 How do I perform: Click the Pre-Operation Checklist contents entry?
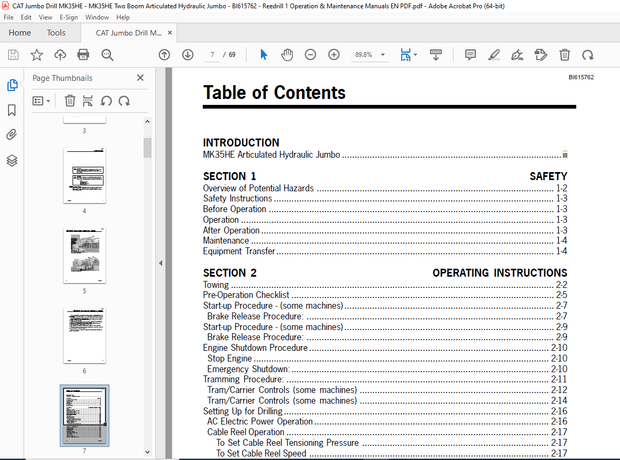385,295
